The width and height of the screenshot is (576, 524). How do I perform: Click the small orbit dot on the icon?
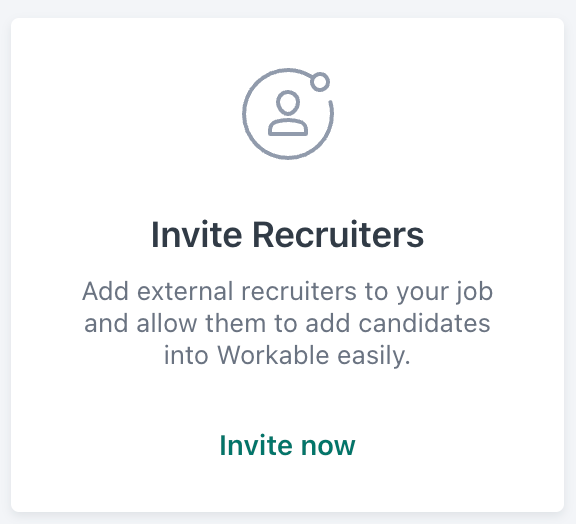tap(320, 82)
